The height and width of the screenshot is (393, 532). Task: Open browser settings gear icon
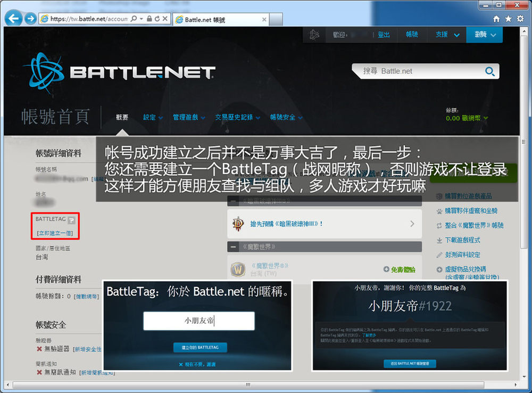click(x=520, y=19)
